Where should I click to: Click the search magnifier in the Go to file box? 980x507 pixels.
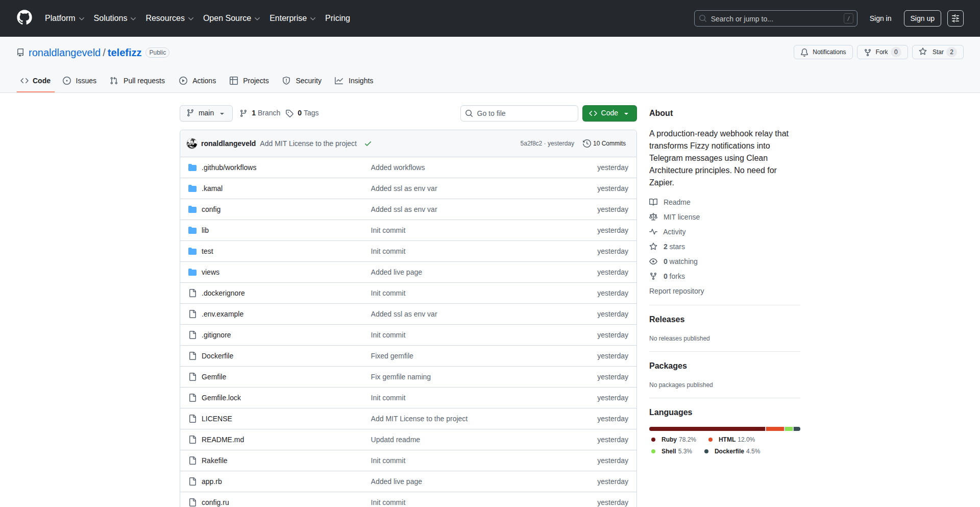[x=469, y=113]
